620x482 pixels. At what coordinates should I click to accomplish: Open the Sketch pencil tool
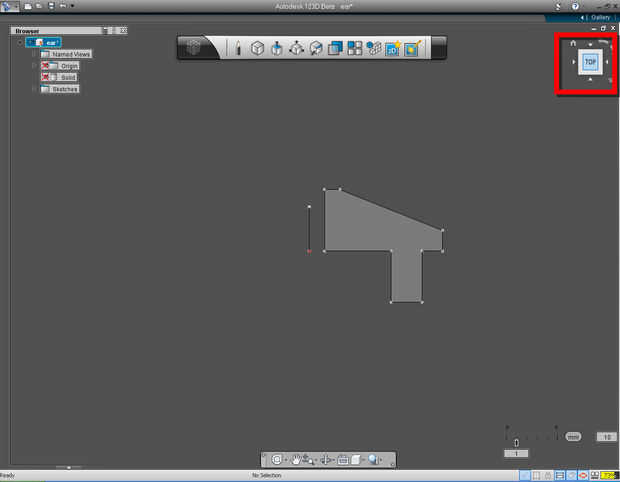[x=238, y=48]
